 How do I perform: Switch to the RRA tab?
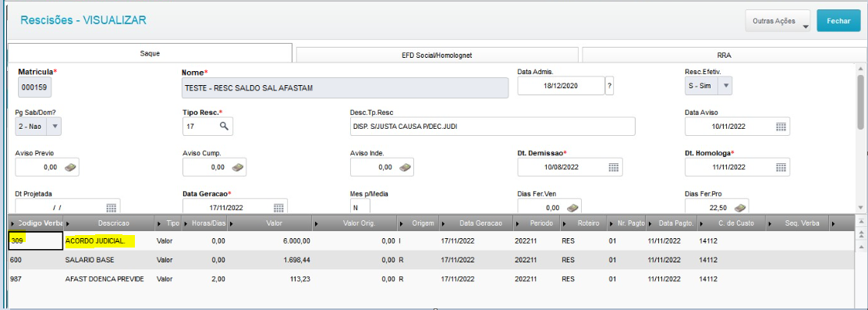coord(725,55)
